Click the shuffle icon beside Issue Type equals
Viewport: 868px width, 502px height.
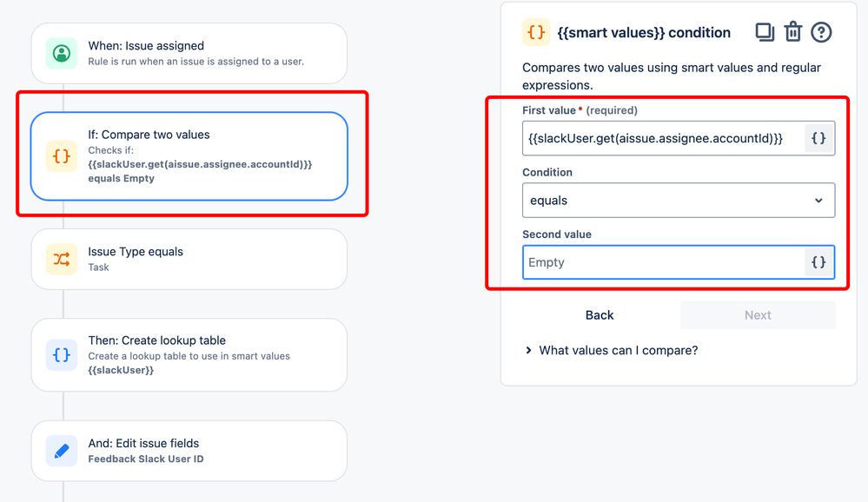coord(62,259)
